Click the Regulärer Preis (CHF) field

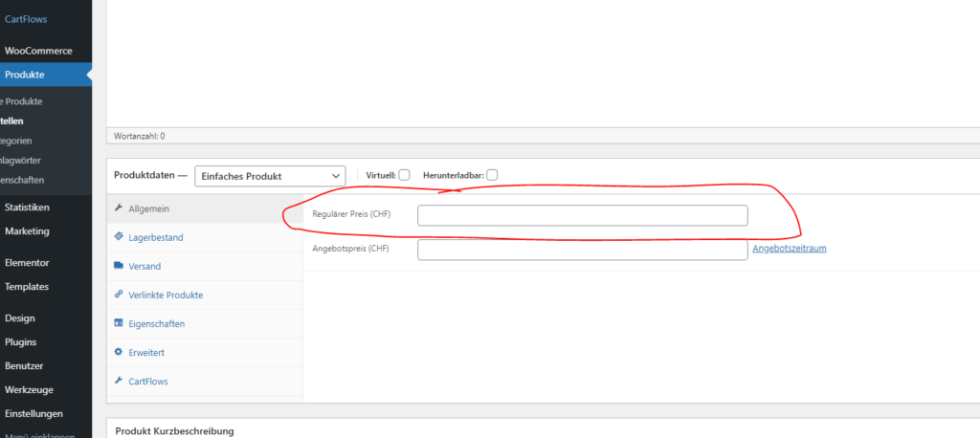[582, 215]
